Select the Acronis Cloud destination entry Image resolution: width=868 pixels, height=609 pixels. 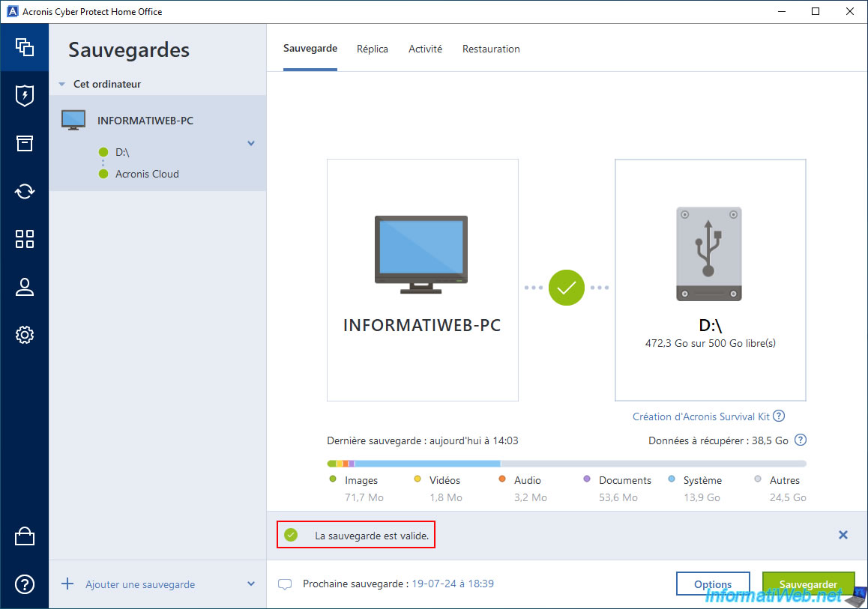point(147,174)
